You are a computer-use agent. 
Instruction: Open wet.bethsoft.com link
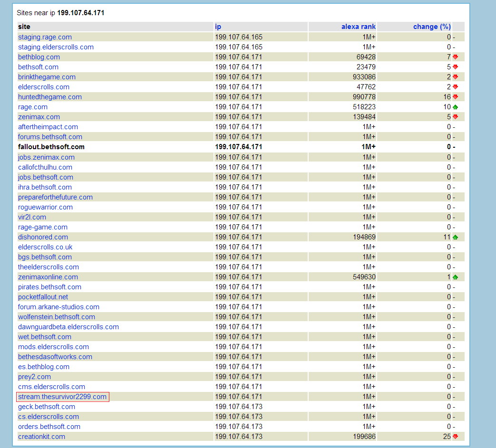[x=45, y=337]
